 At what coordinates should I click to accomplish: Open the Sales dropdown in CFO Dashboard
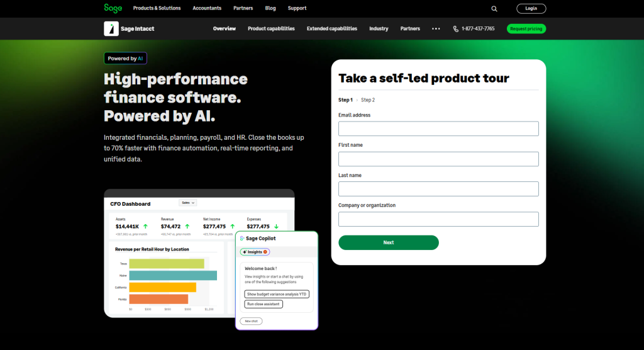pyautogui.click(x=188, y=203)
